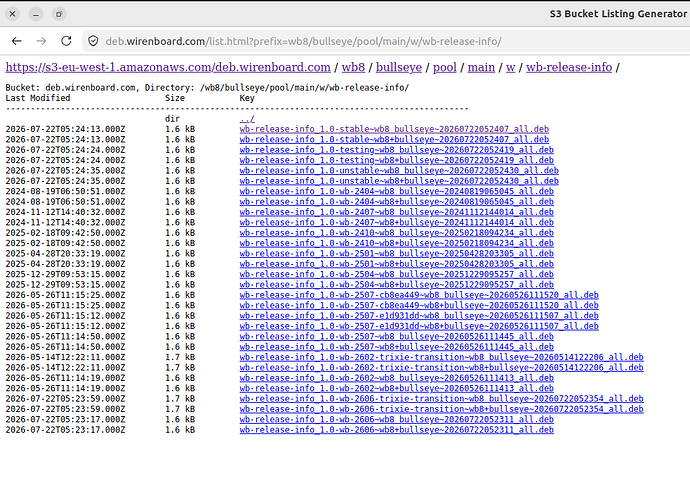
Task: Download testing~wb8+bullseye~20260722052419 deb
Action: click(x=396, y=160)
